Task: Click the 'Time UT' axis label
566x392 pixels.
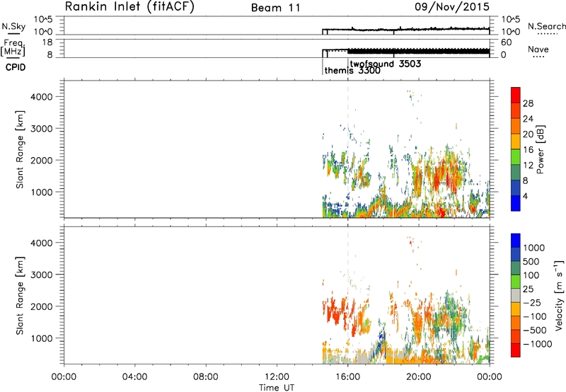Action: point(277,388)
